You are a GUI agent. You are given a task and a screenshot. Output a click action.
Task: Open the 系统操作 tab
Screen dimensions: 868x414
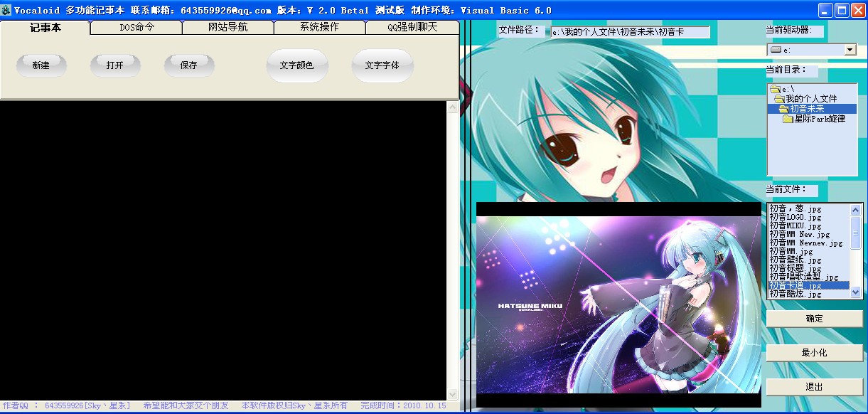(319, 28)
